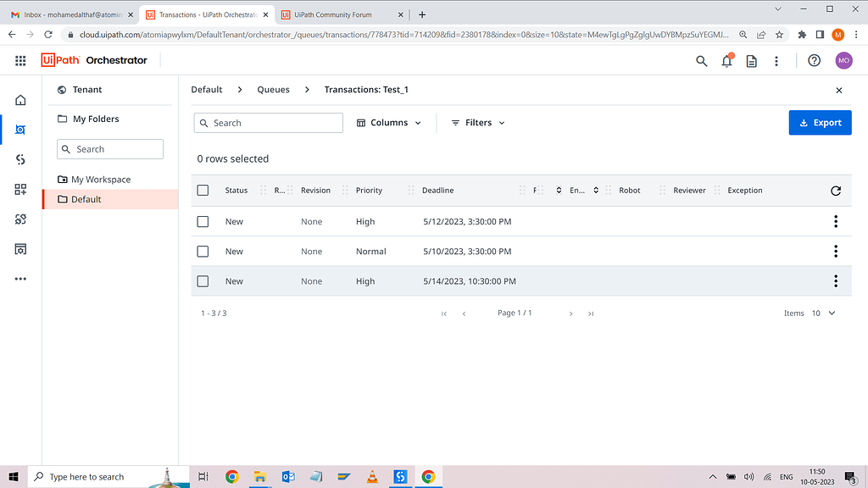This screenshot has height=488, width=868.
Task: Open the Home page from sidebar
Action: (20, 100)
